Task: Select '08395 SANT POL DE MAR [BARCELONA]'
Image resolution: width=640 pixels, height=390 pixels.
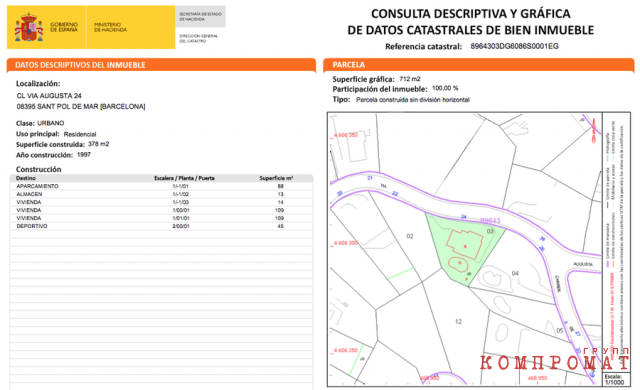Action: click(81, 106)
